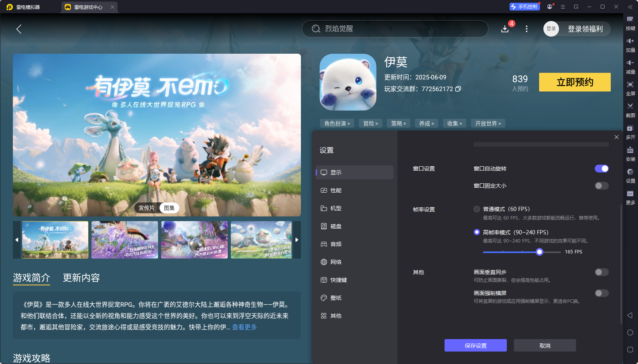The width and height of the screenshot is (638, 364).
Task: Expand the 角色扮演 category tag
Action: pyautogui.click(x=337, y=123)
